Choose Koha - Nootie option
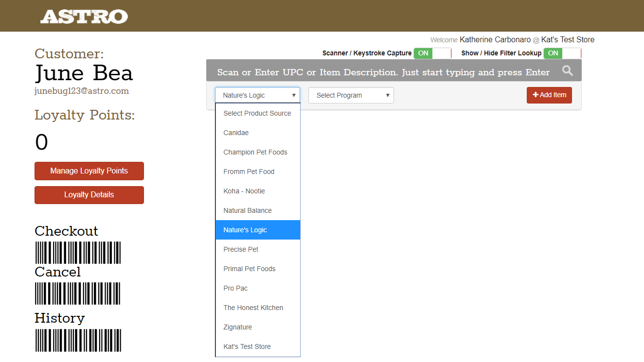Viewport: 644px width, 362px height. click(x=258, y=191)
